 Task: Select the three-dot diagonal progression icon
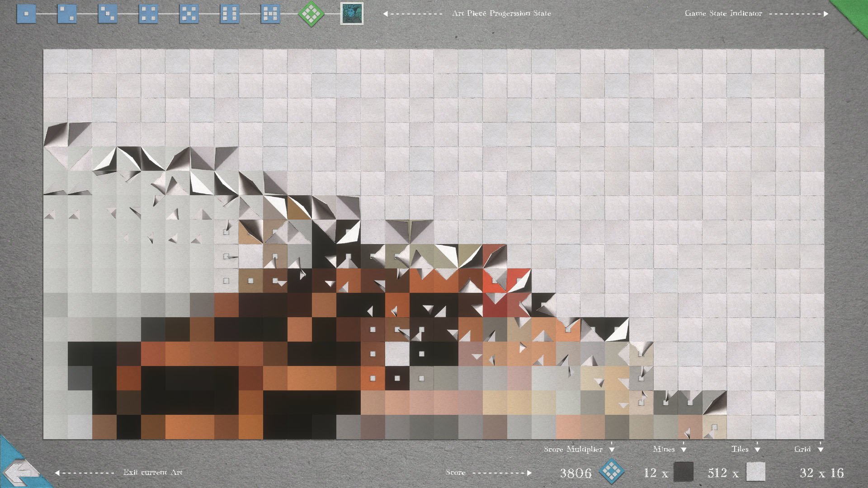108,14
